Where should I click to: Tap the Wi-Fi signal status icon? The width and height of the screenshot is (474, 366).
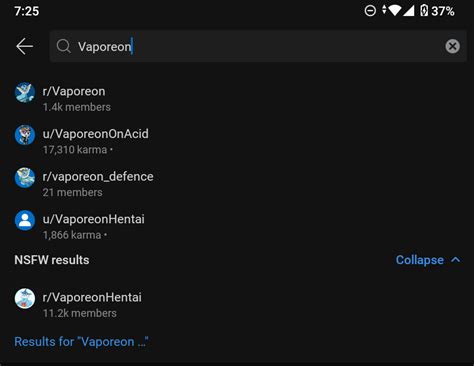[394, 10]
